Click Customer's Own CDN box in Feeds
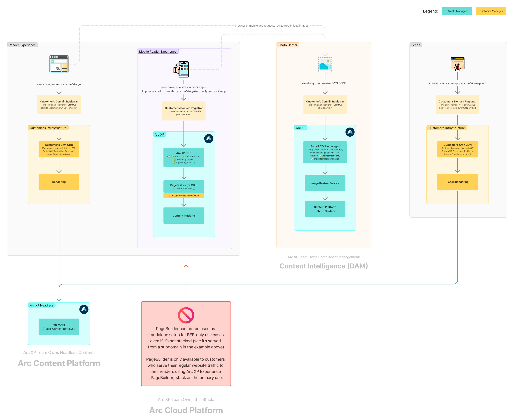This screenshot has width=514, height=420. pos(457,149)
